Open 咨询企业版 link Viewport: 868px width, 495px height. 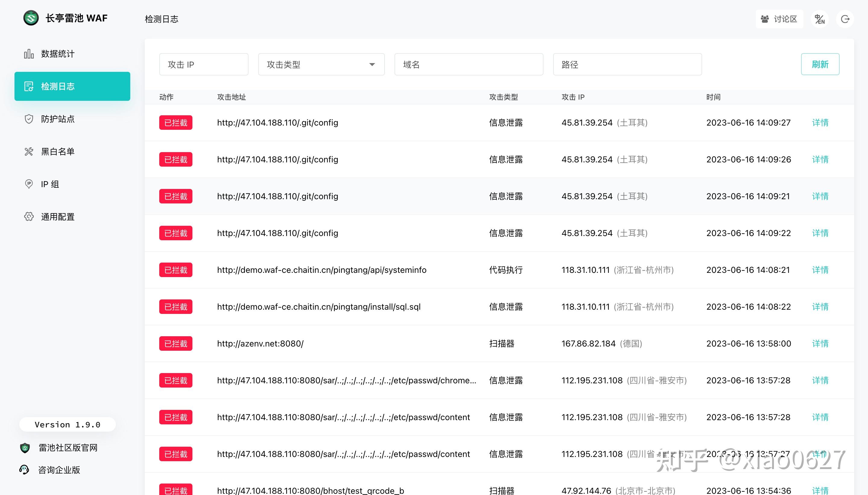pyautogui.click(x=59, y=470)
